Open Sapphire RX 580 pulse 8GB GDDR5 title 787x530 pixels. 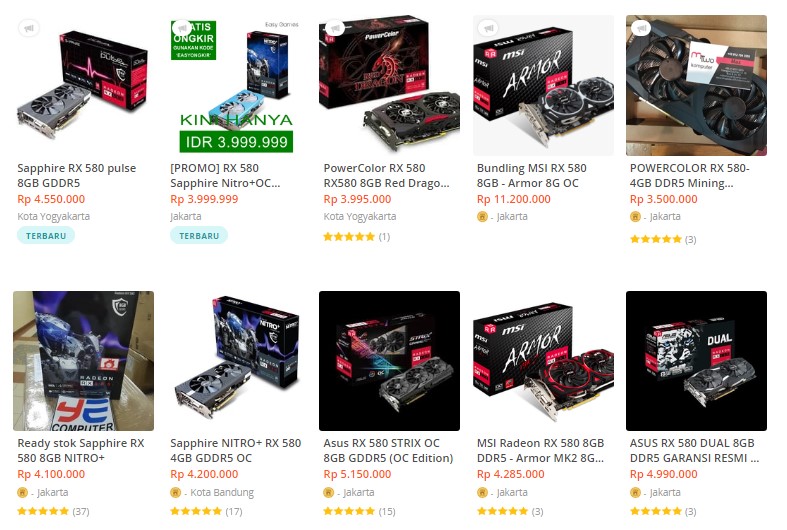tap(77, 175)
